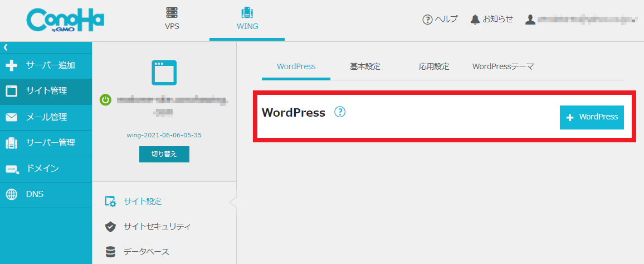Screen dimensions: 644x264
Task: Switch to the 基本設定 tab
Action: click(365, 66)
